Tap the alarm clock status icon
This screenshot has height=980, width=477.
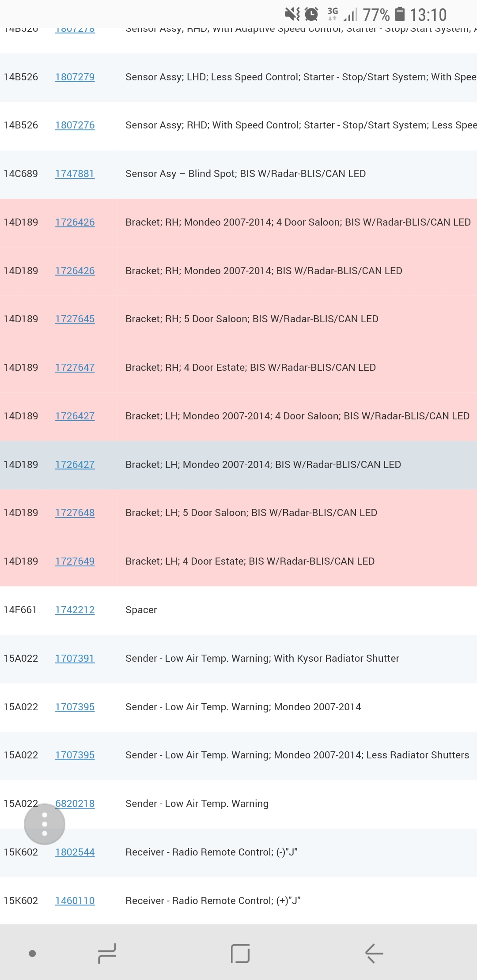click(x=312, y=14)
